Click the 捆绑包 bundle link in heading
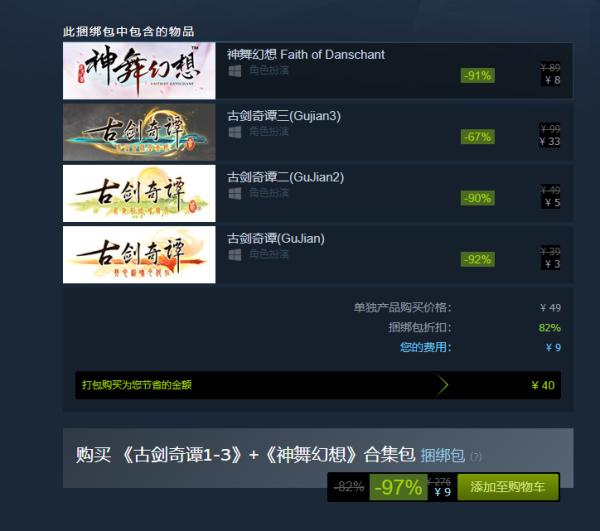The width and height of the screenshot is (600, 531). pos(443,455)
